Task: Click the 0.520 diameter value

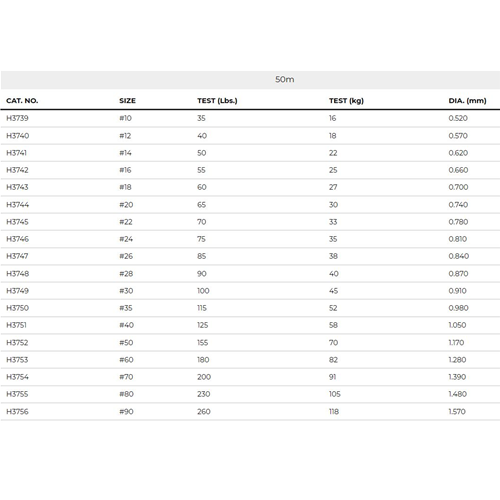Action: (458, 118)
